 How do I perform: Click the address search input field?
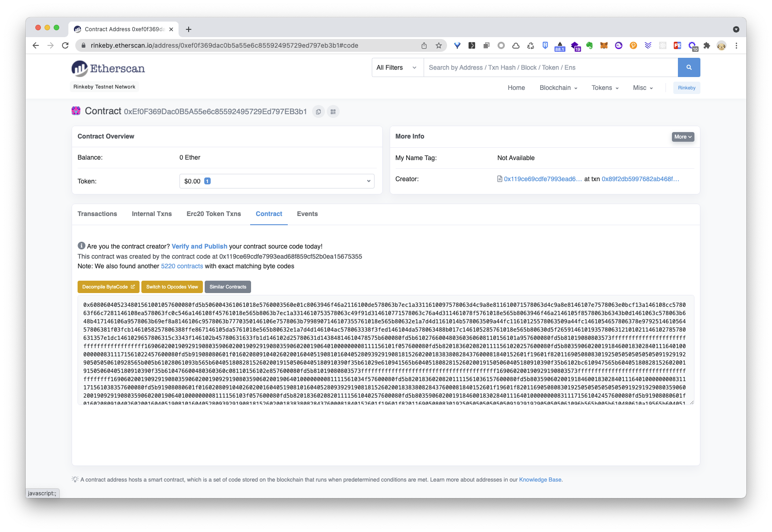(x=550, y=67)
